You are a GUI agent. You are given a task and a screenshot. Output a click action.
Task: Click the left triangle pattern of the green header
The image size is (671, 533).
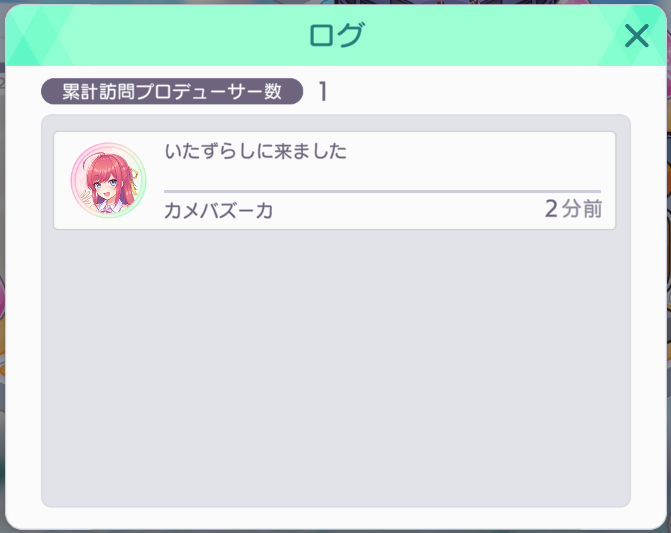pyautogui.click(x=36, y=36)
